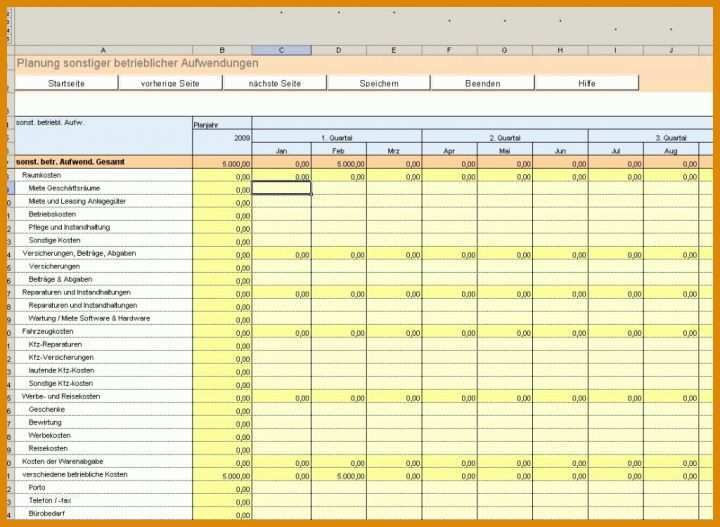Image resolution: width=720 pixels, height=527 pixels.
Task: Open Hilfe button
Action: (587, 83)
